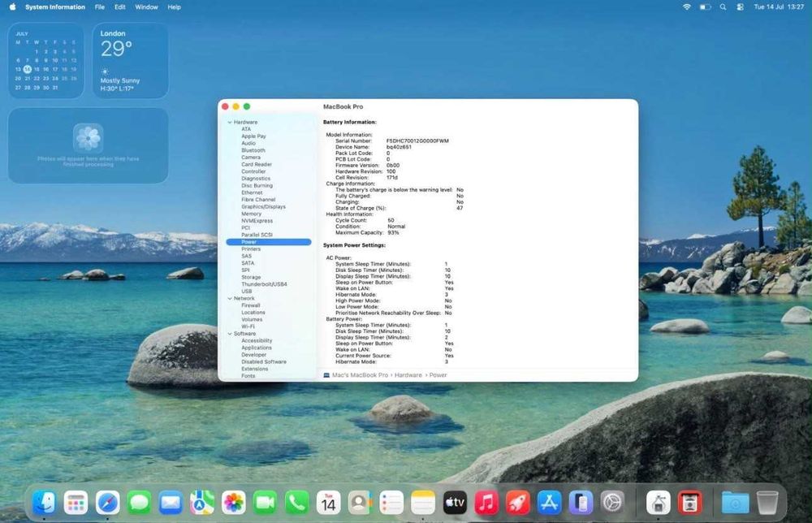
Task: Launch Safari from the Dock
Action: point(107,502)
